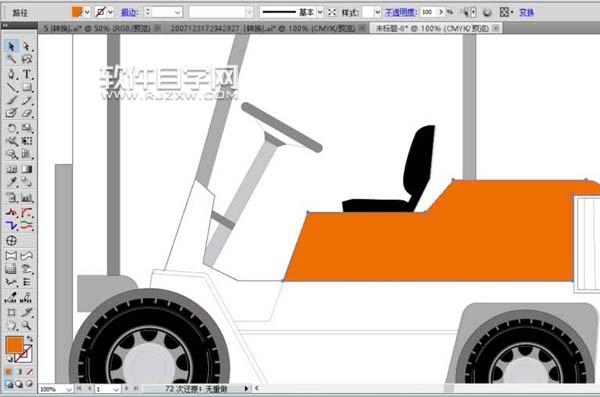Viewport: 600px width, 397px height.
Task: Activate the Hand tool
Action: pos(11,325)
